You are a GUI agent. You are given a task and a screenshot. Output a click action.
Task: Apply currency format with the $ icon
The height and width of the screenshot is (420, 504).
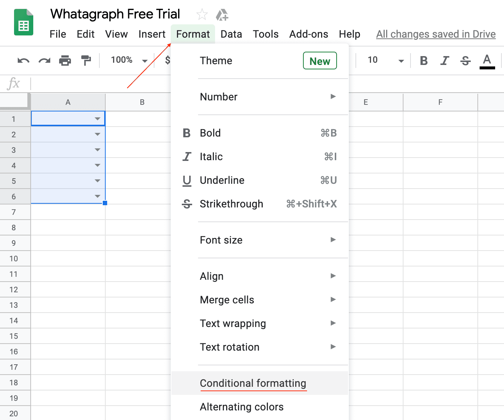click(x=168, y=61)
